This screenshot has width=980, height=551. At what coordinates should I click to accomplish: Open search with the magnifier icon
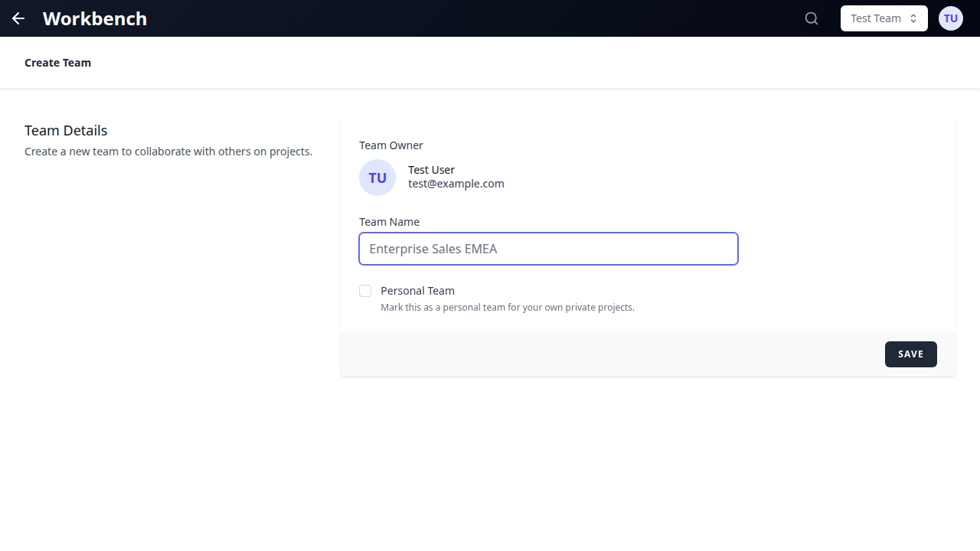click(812, 18)
